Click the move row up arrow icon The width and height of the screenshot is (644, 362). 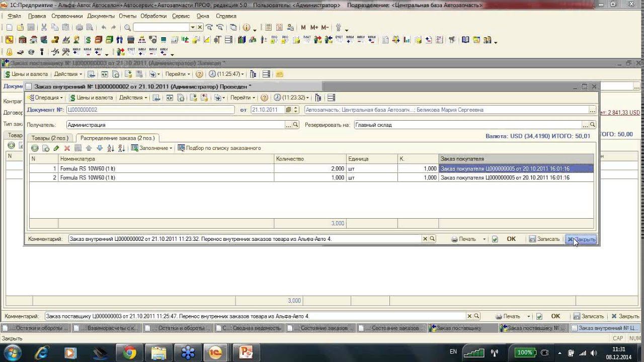tap(89, 148)
